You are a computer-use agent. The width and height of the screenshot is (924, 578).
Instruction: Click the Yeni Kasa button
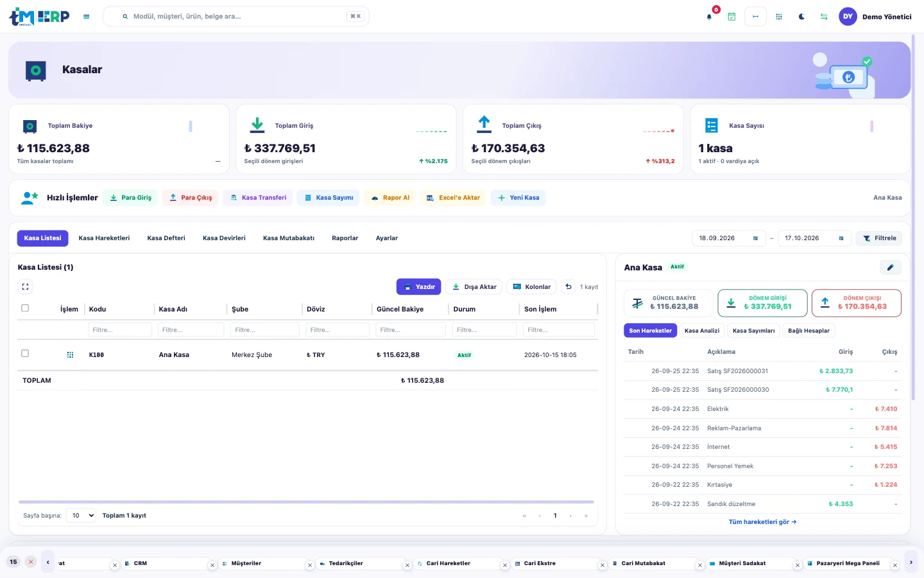click(x=518, y=198)
